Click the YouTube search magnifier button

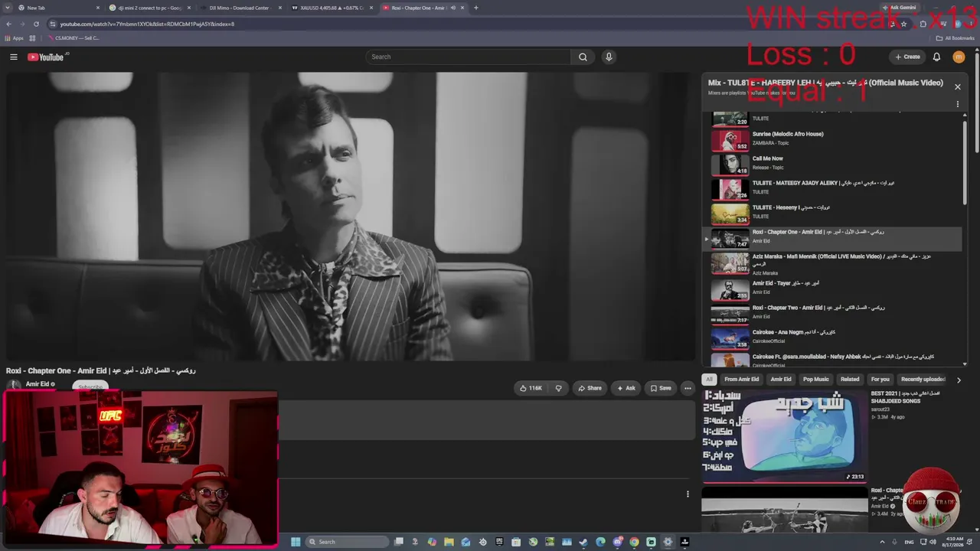583,57
